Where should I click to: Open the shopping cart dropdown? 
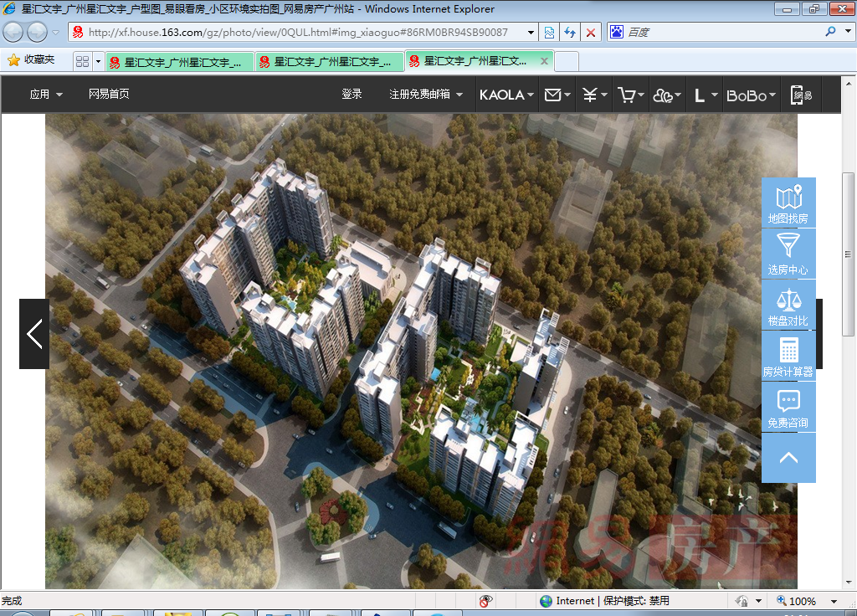pos(630,95)
